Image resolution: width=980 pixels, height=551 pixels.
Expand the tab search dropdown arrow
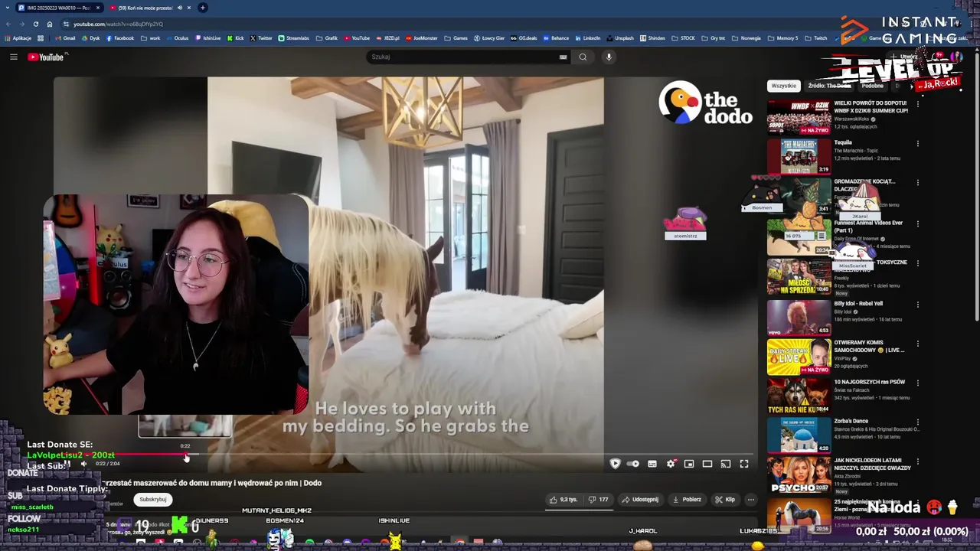pos(6,8)
